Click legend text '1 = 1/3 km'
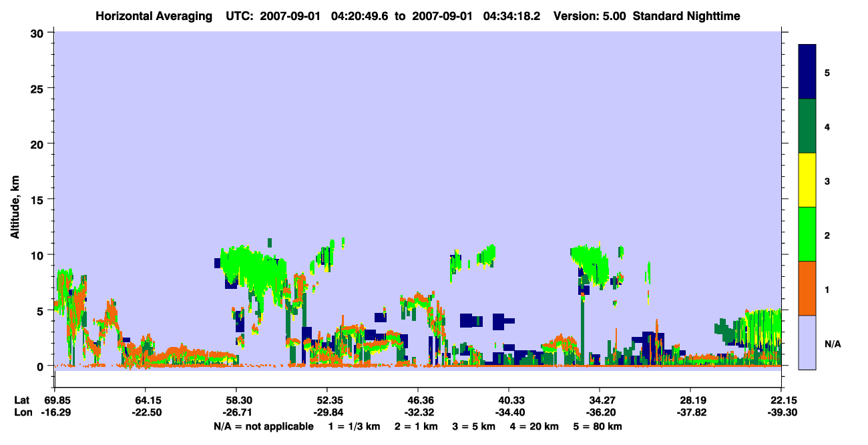 [355, 426]
